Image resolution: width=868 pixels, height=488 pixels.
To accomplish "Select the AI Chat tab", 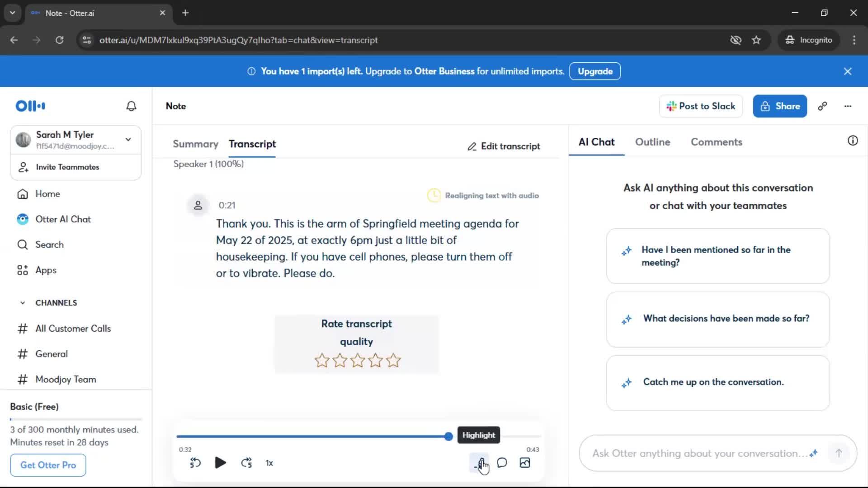I will (596, 142).
